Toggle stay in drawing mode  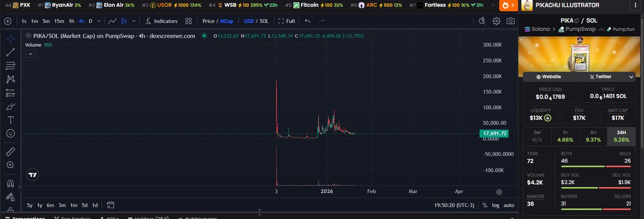click(x=10, y=197)
